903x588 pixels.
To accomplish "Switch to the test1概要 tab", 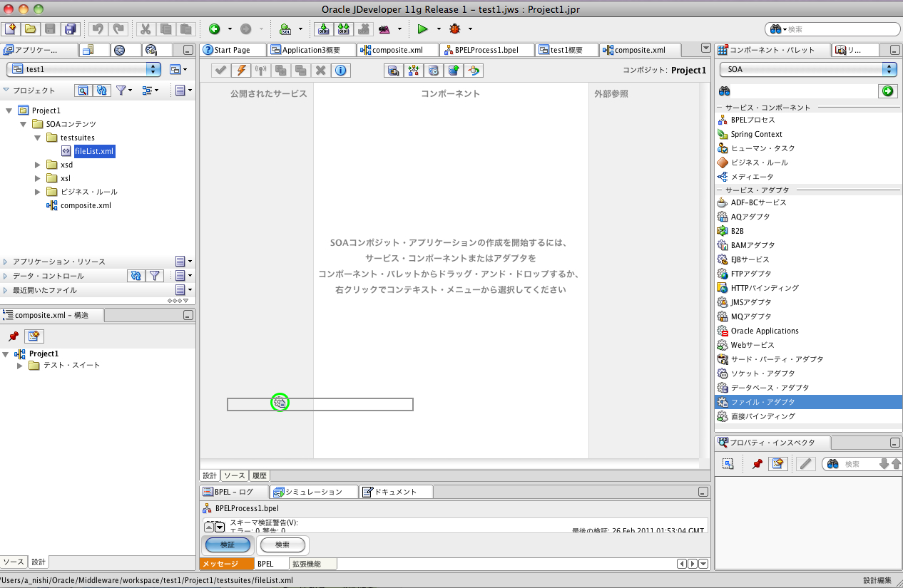I will click(567, 50).
